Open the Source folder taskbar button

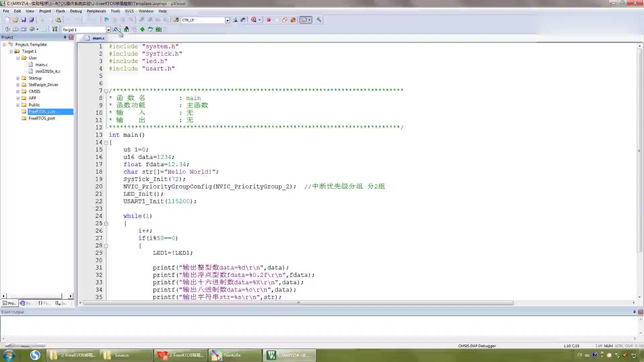coord(127,355)
